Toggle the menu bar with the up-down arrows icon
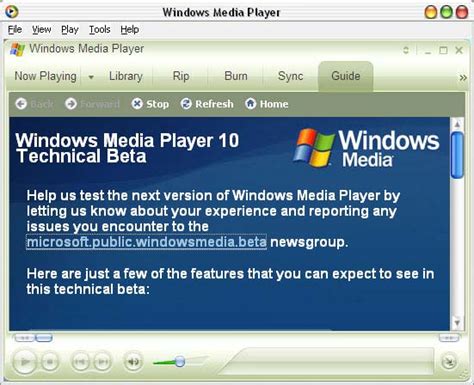 pos(406,50)
